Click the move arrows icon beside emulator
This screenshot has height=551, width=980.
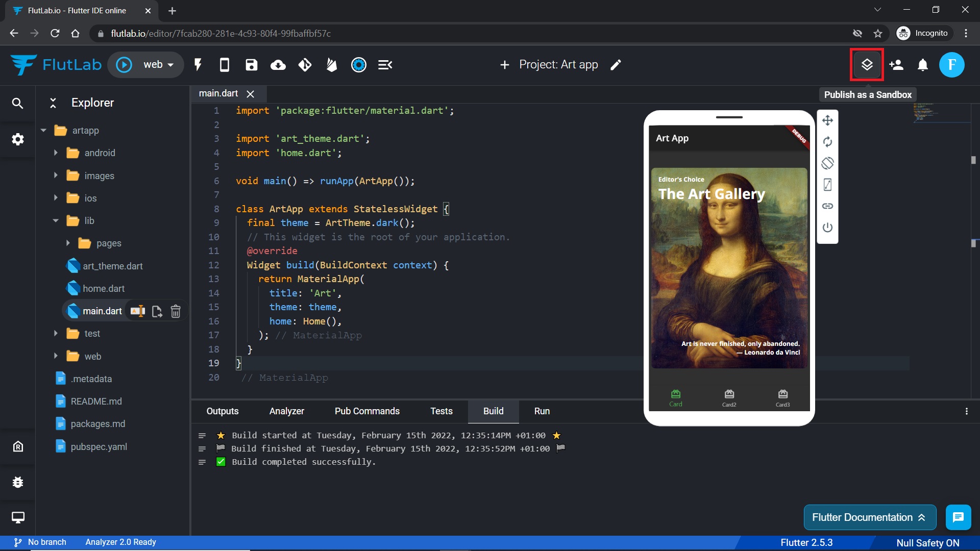827,120
